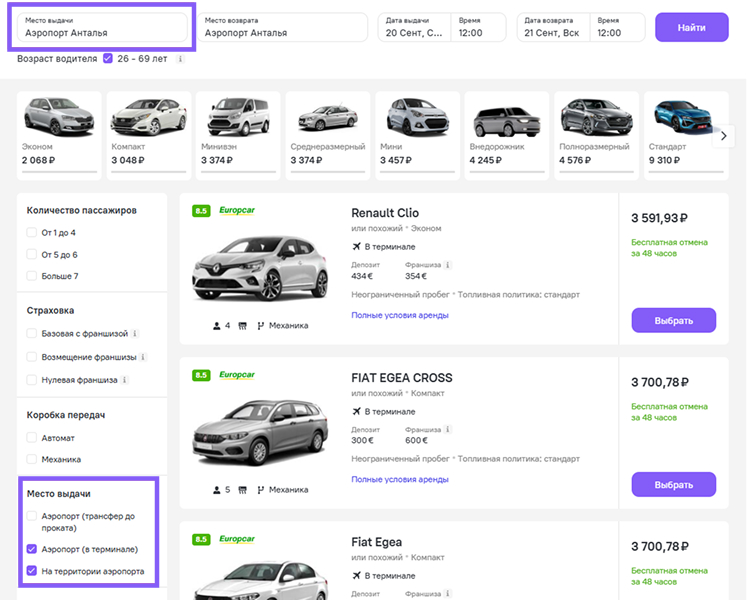
Task: Open the pickup Время 12:00 selector
Action: click(x=478, y=28)
